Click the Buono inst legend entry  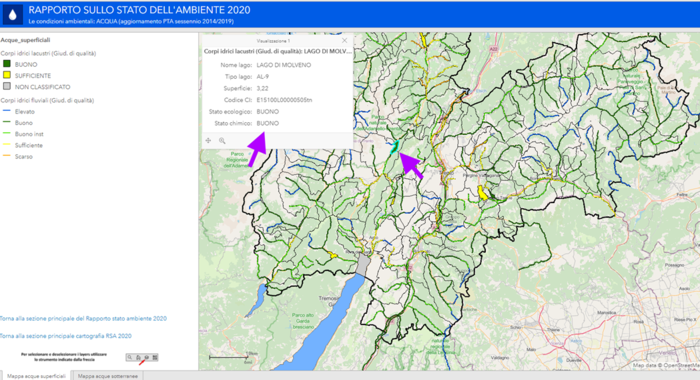coord(29,134)
